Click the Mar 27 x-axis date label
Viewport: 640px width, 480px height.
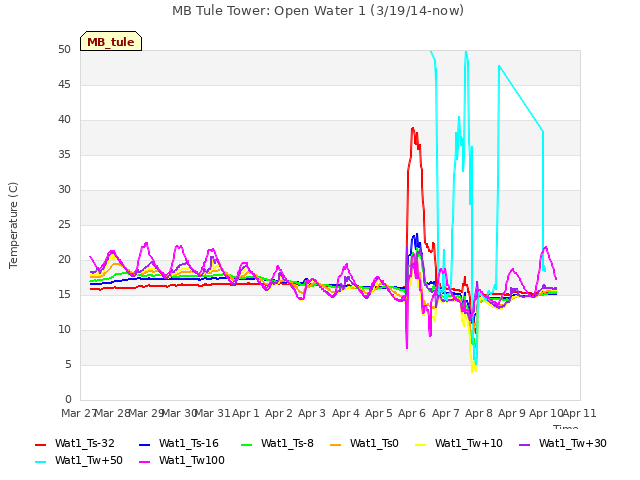78,413
